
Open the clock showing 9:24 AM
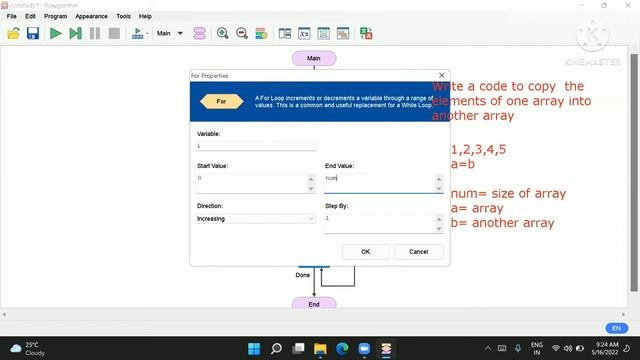[605, 349]
